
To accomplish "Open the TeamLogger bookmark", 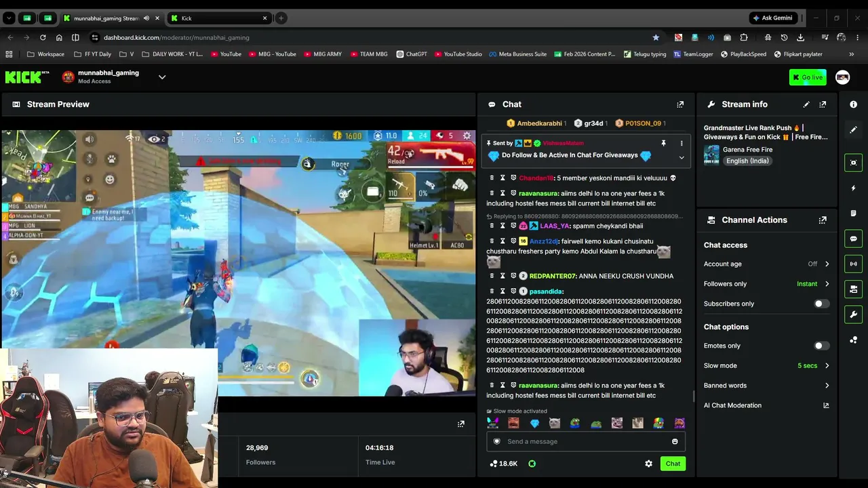I will 693,54.
